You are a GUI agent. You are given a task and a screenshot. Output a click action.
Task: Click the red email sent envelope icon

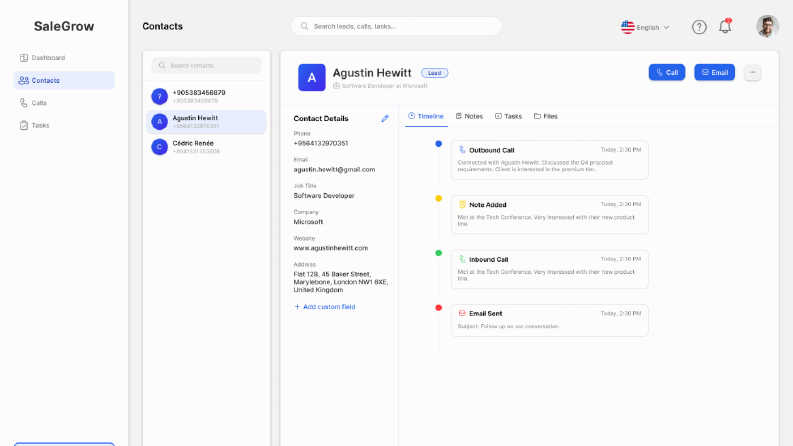(462, 314)
